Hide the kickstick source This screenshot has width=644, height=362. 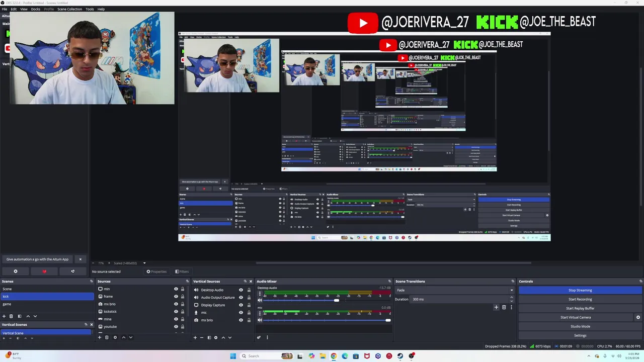176,312
